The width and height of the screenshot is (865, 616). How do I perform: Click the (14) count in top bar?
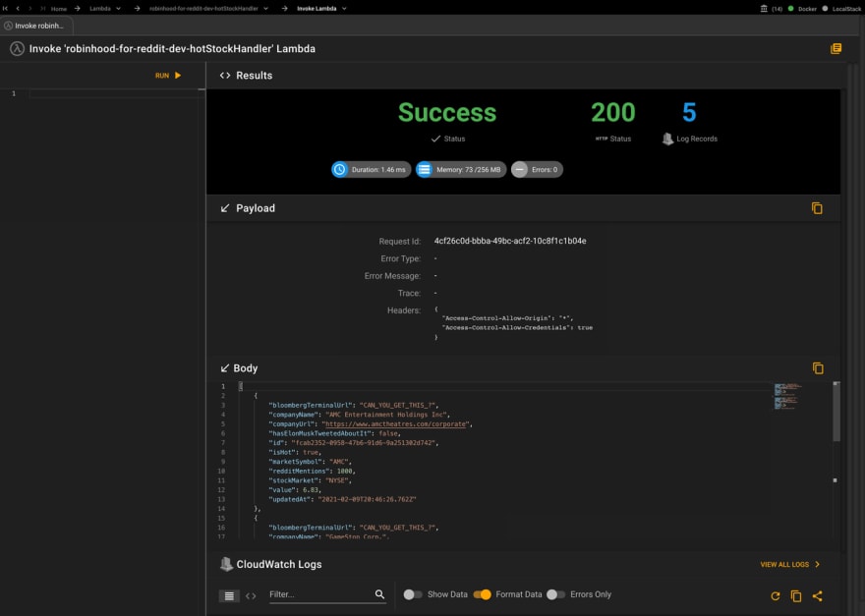pos(777,9)
